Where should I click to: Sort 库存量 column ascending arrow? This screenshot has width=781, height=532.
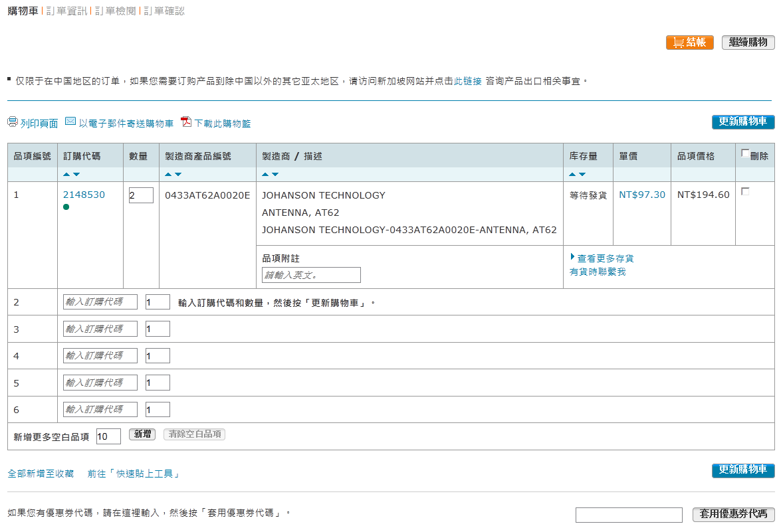tap(572, 174)
